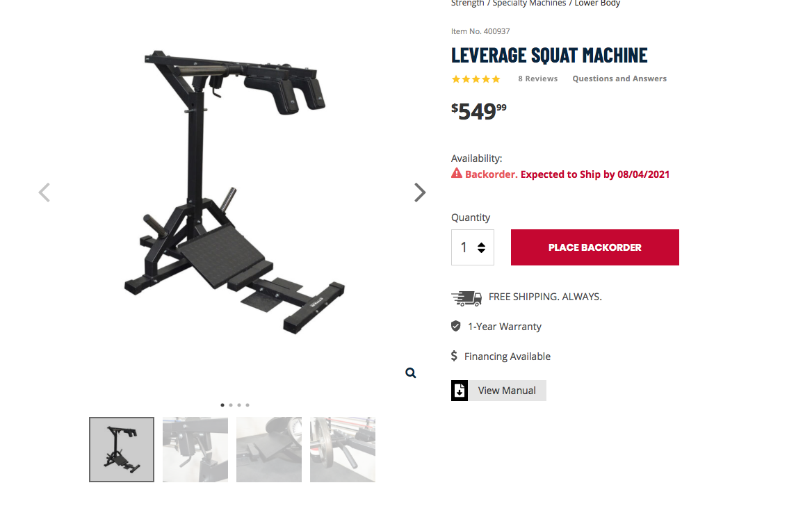The width and height of the screenshot is (812, 517).
Task: Select the second carousel dot
Action: pyautogui.click(x=231, y=405)
